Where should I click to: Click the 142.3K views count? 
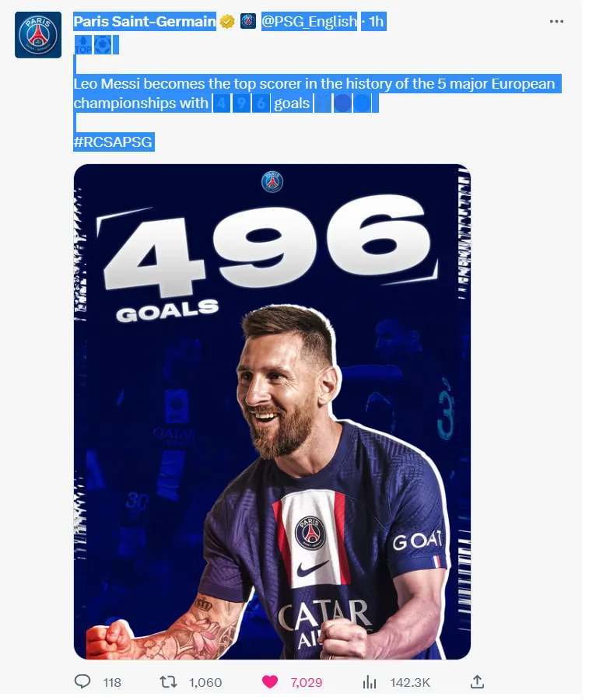(x=410, y=682)
